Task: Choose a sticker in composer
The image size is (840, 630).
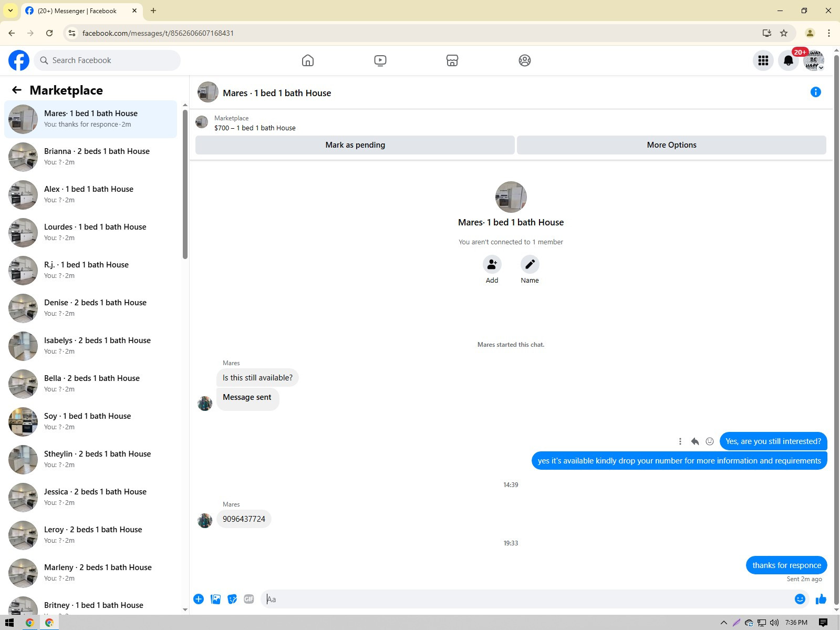Action: [232, 599]
